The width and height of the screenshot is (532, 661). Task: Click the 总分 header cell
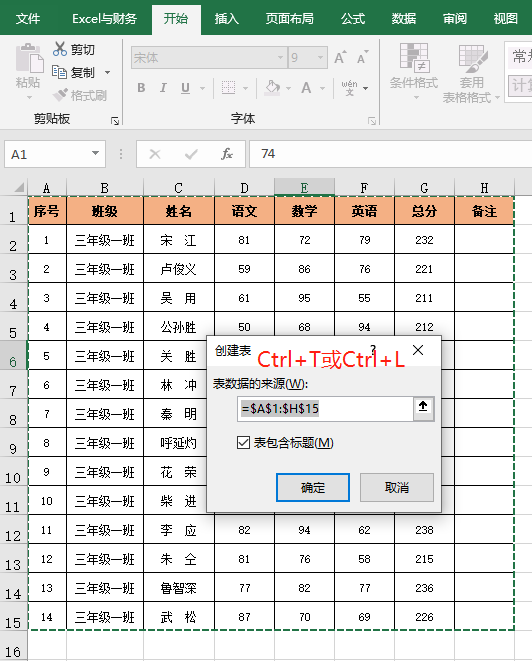pyautogui.click(x=424, y=210)
